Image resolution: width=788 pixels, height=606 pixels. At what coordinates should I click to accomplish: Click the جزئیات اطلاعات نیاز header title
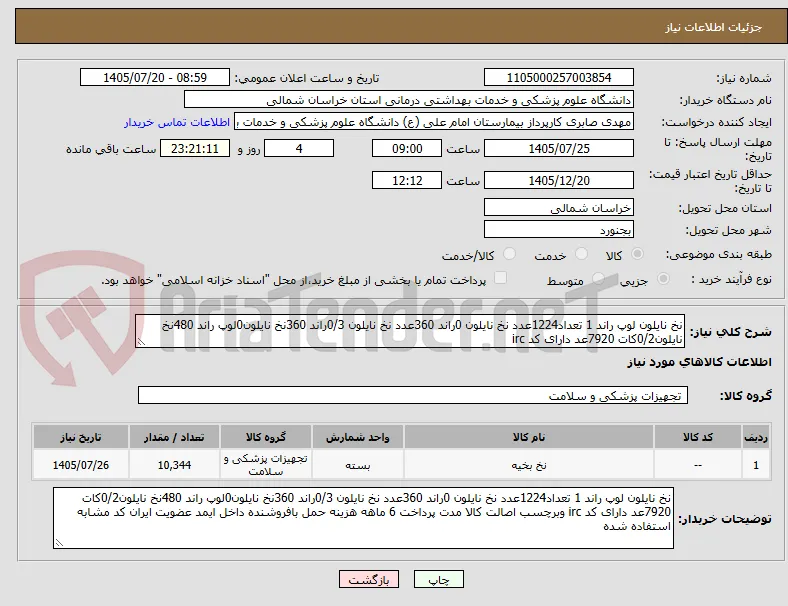714,27
